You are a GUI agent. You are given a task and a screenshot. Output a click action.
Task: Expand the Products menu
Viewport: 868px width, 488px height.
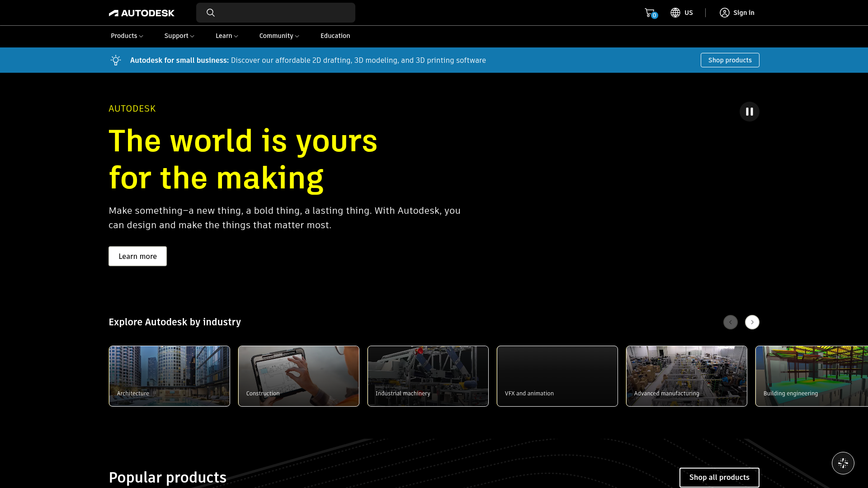click(127, 36)
